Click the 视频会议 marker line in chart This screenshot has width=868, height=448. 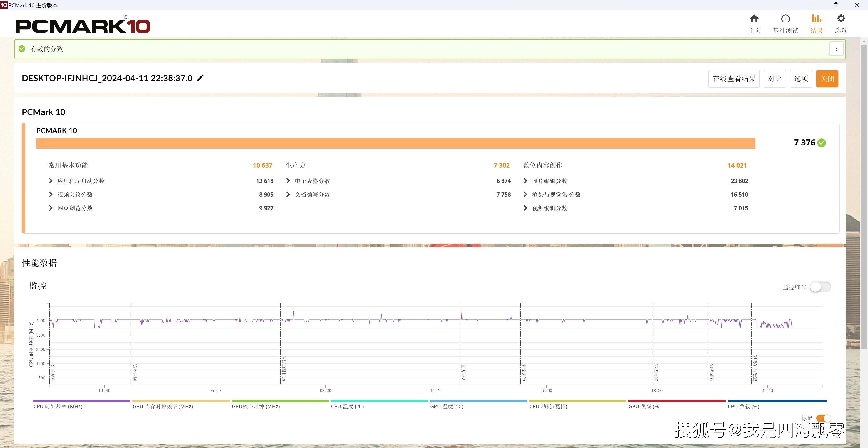click(49, 344)
